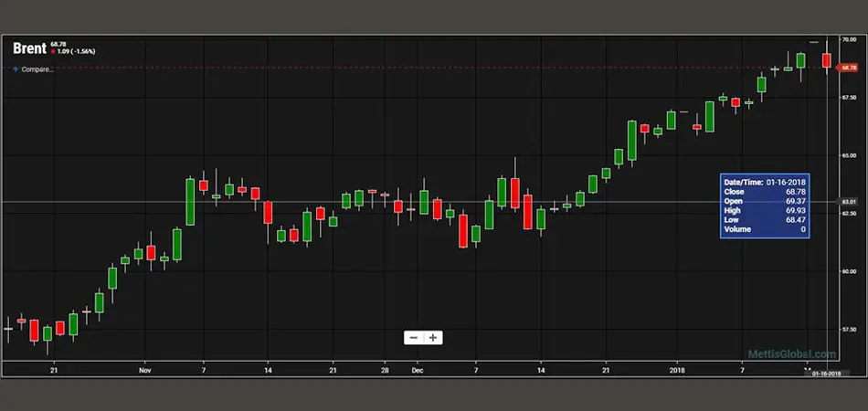This screenshot has width=868, height=411.
Task: Click the Brent symbol title
Action: (x=30, y=49)
